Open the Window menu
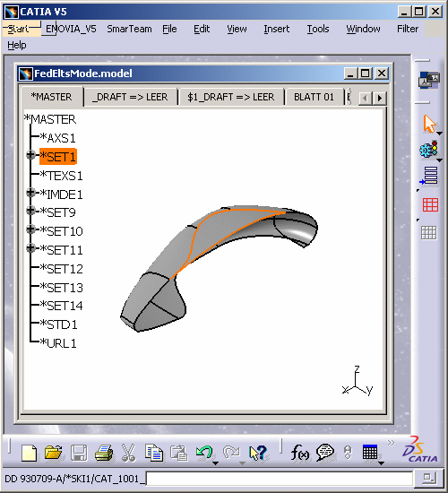 tap(363, 29)
